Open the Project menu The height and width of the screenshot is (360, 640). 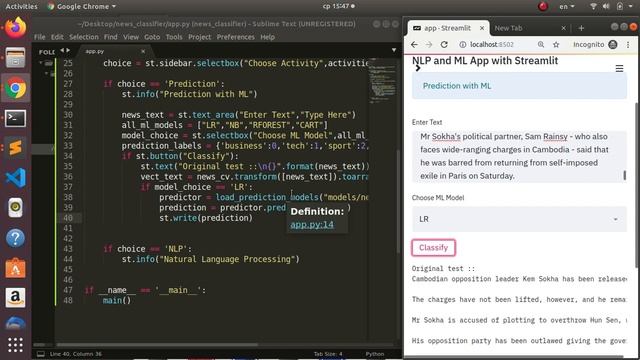click(x=200, y=37)
